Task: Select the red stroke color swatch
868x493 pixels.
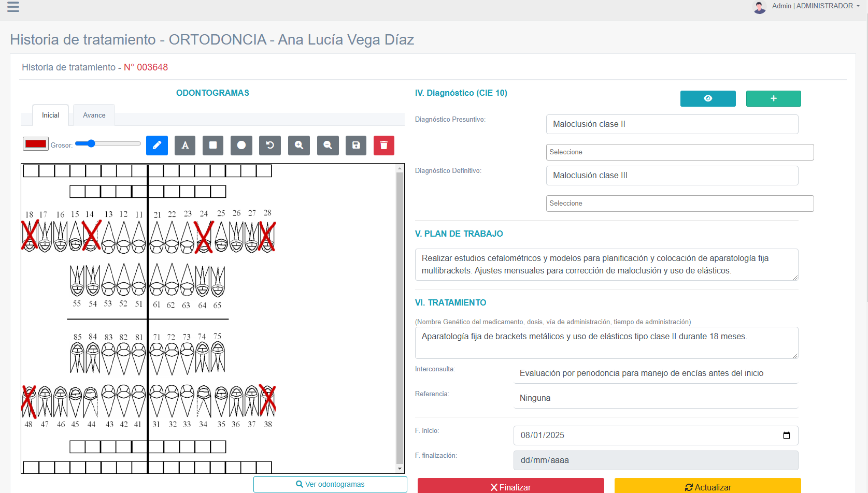Action: coord(35,143)
